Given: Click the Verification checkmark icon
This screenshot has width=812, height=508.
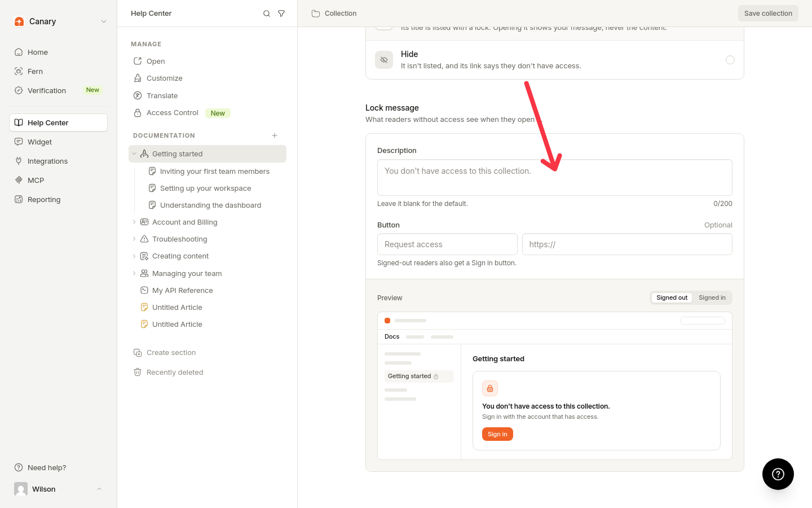Looking at the screenshot, I should coord(19,90).
